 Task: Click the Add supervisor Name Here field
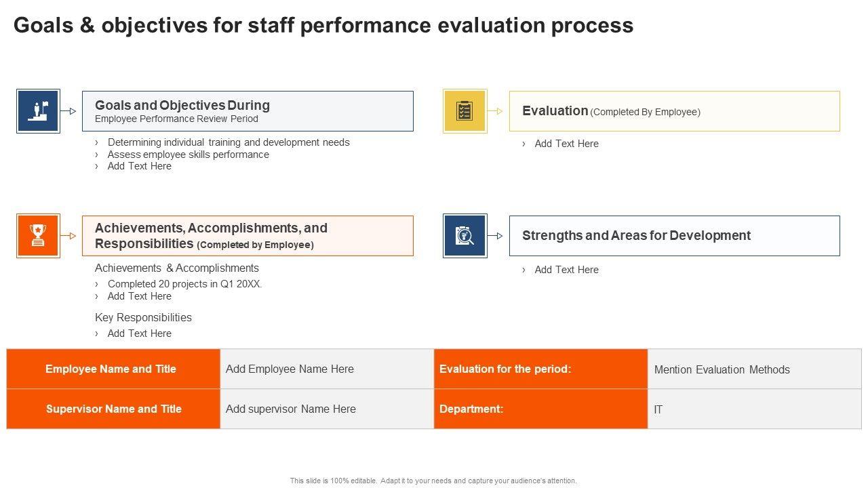(x=326, y=409)
